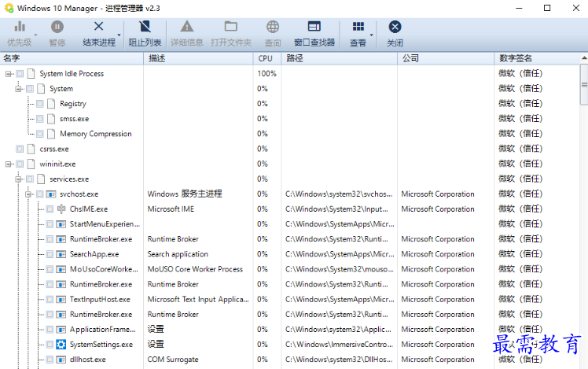This screenshot has width=588, height=369.
Task: Sort by the 路径 column header
Action: tap(340, 58)
